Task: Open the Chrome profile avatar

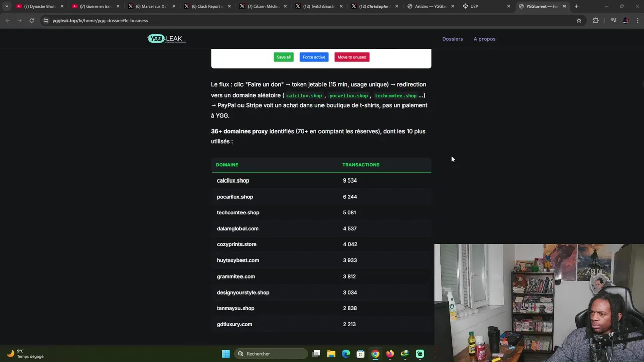Action: [625, 21]
